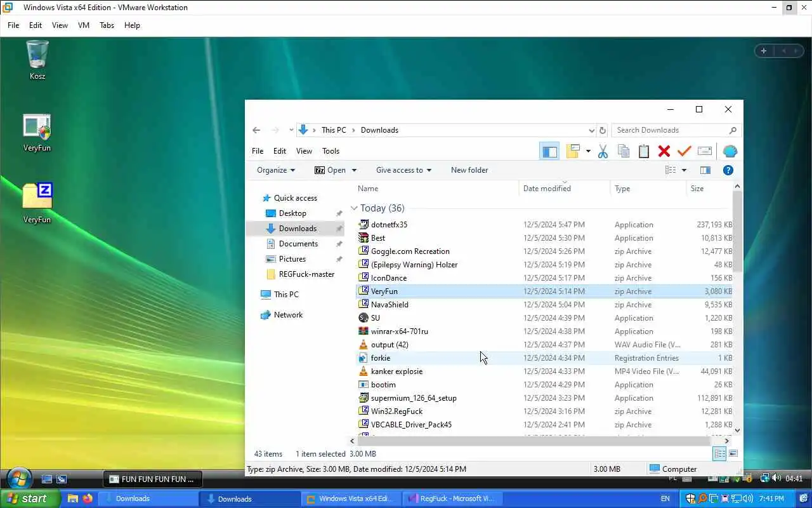
Task: Click 'This PC' in the address breadcrumb
Action: [334, 130]
